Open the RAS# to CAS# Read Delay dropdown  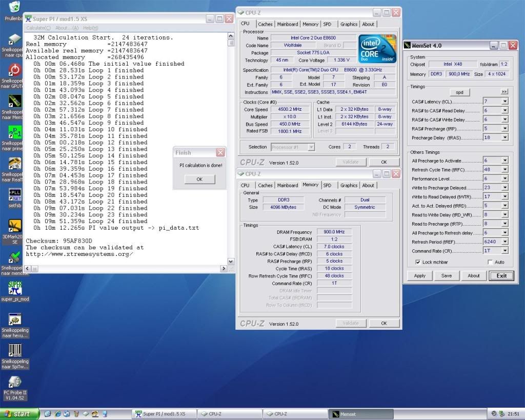[x=504, y=110]
